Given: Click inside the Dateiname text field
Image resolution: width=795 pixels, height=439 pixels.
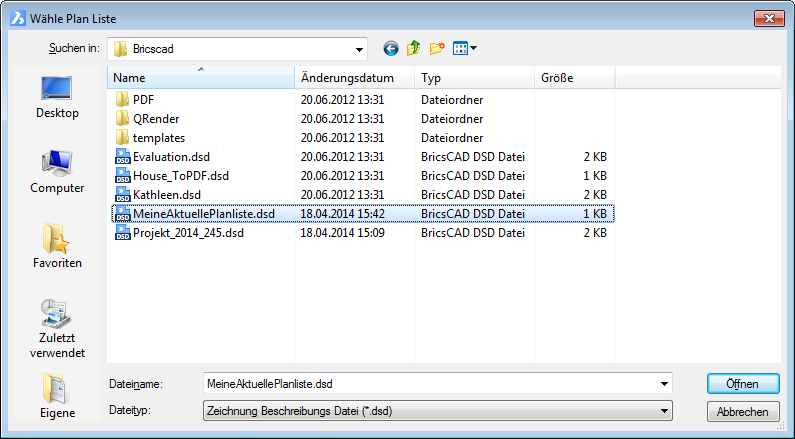Looking at the screenshot, I should tap(430, 383).
